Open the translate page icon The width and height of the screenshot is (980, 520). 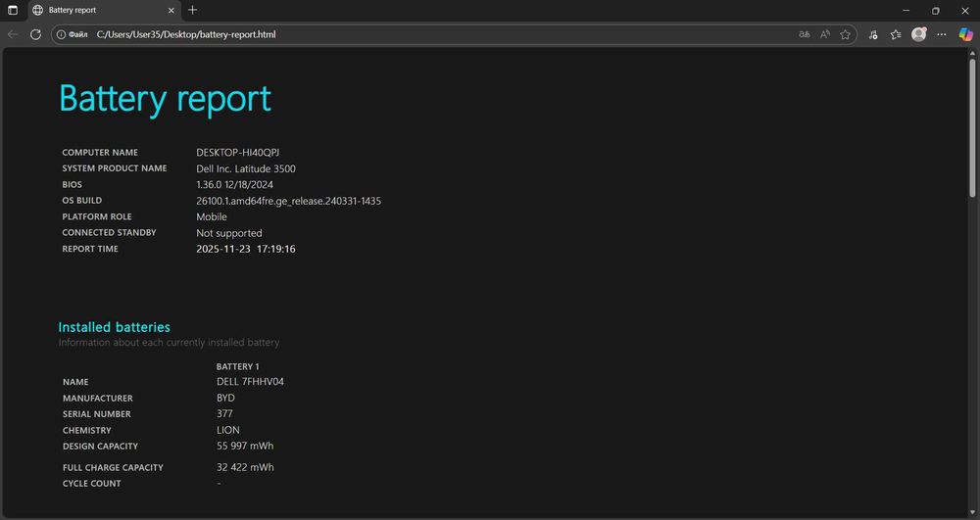pyautogui.click(x=805, y=34)
